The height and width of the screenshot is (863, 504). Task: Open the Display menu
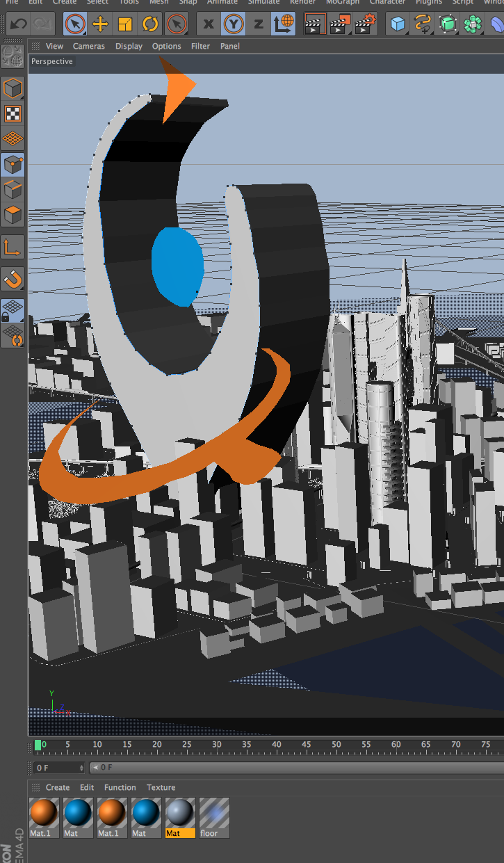coord(129,46)
